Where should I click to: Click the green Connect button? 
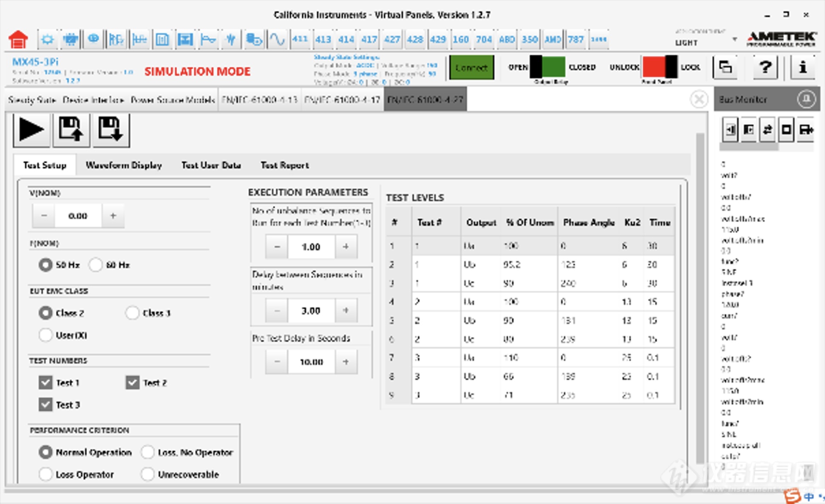pyautogui.click(x=471, y=67)
